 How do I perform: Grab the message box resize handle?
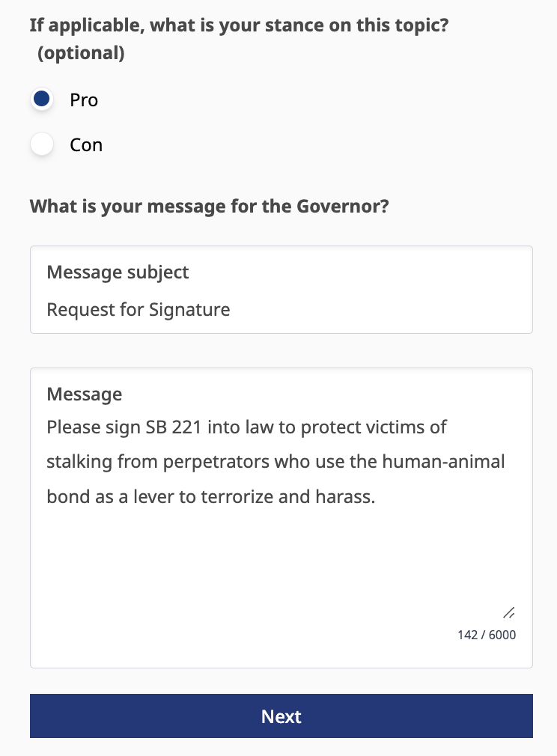click(x=509, y=612)
